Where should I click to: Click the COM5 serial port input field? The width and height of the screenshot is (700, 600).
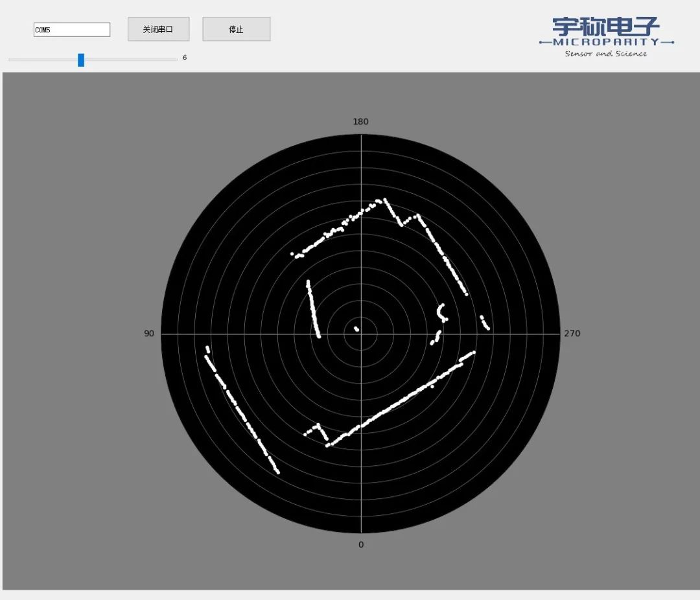[72, 30]
